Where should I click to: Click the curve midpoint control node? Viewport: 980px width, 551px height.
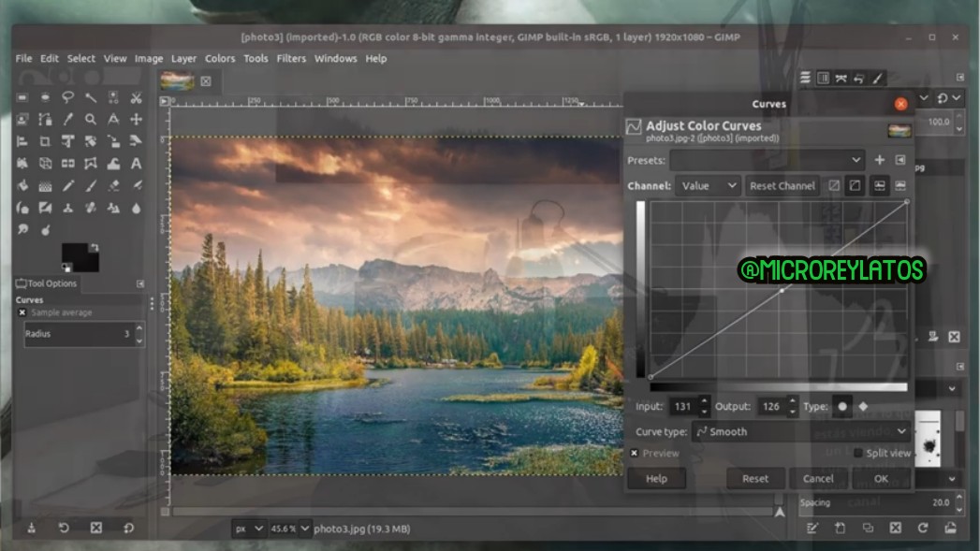point(782,291)
